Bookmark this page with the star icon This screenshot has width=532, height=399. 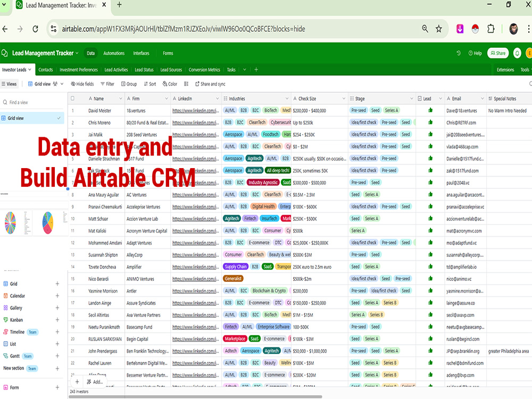click(x=439, y=29)
